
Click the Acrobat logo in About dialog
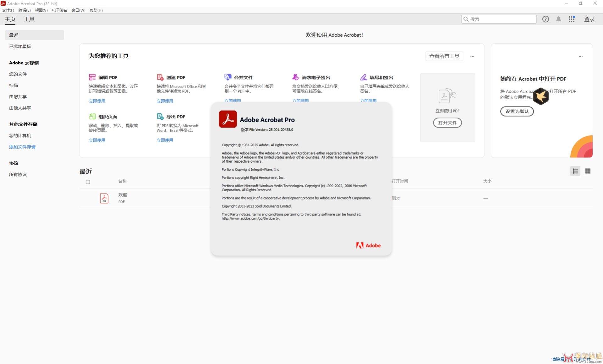228,119
